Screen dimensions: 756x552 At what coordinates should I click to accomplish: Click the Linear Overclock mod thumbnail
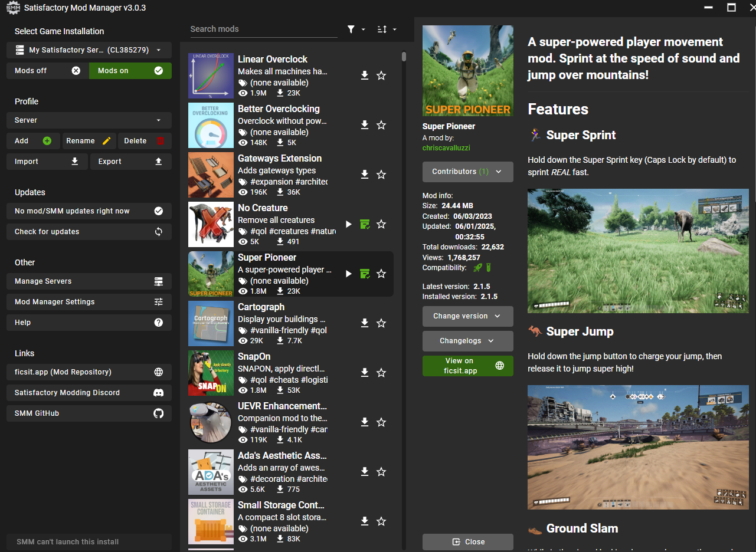tap(211, 75)
